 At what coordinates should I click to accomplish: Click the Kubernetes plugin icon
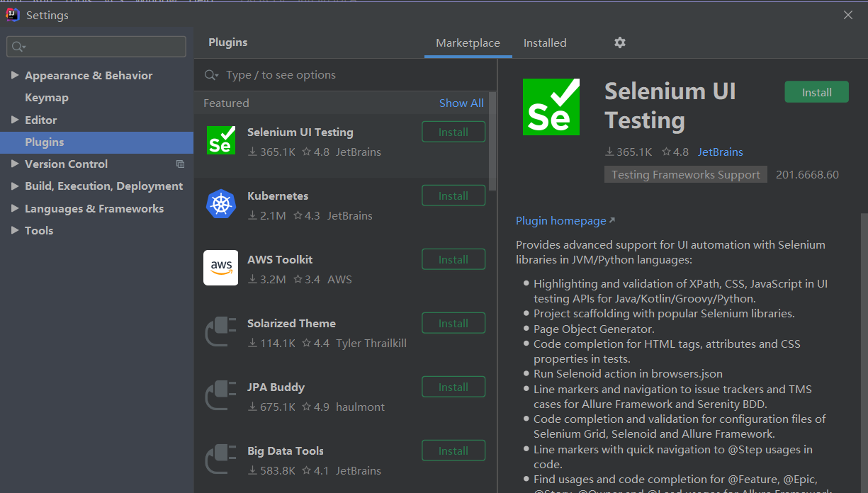tap(220, 204)
